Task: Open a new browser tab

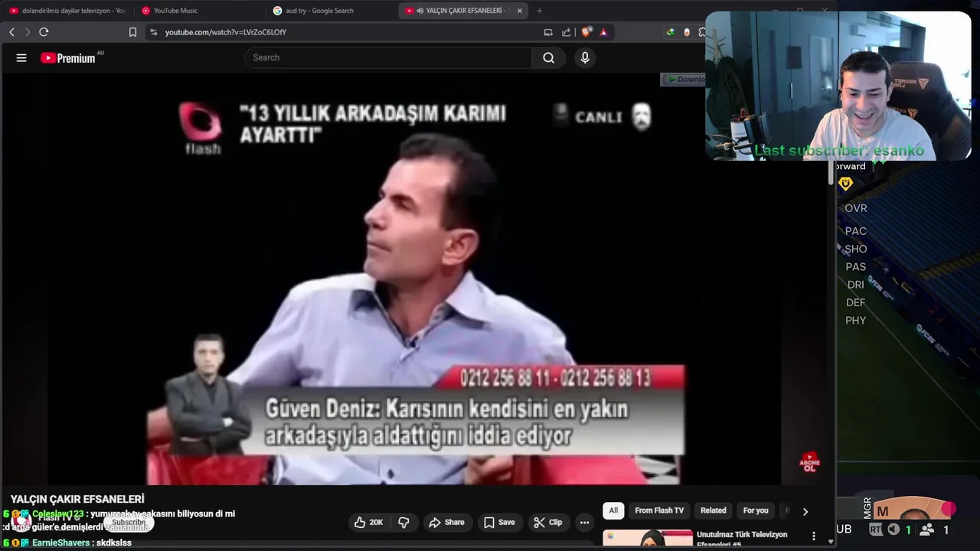Action: tap(540, 11)
